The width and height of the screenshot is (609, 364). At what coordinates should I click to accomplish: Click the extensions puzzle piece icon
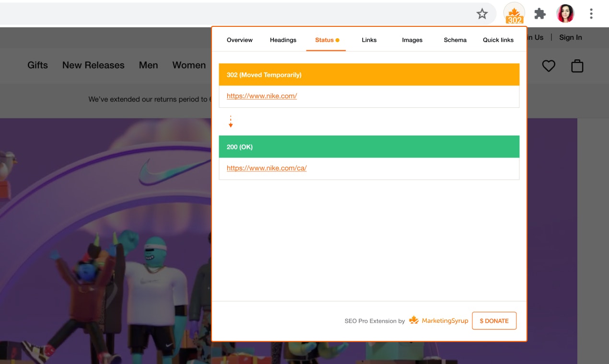[539, 14]
